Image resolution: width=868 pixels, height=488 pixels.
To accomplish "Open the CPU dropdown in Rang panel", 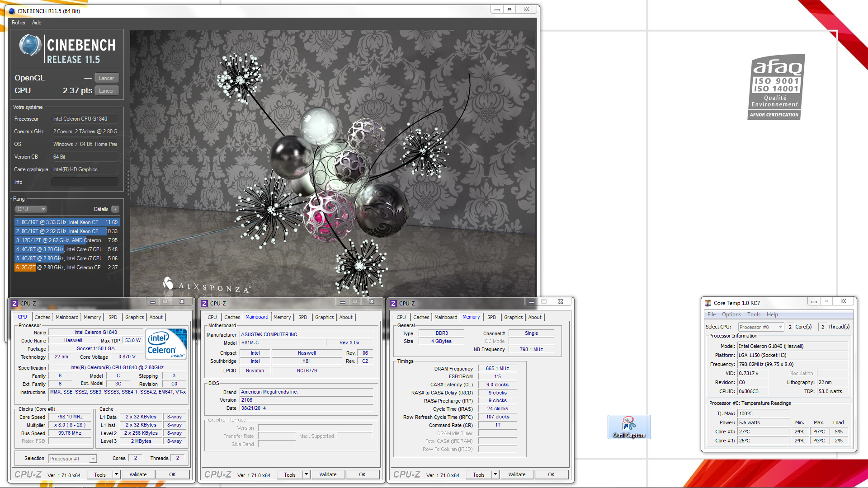I will pyautogui.click(x=31, y=209).
